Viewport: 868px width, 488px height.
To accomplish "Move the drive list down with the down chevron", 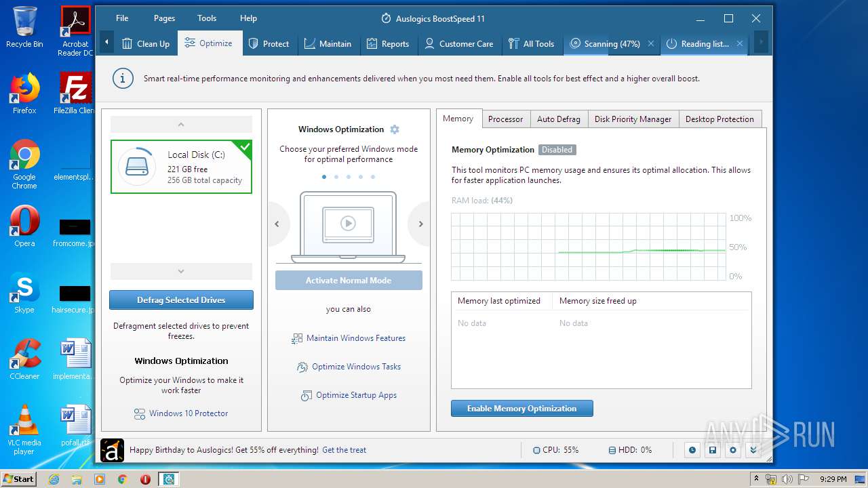I will [x=181, y=271].
